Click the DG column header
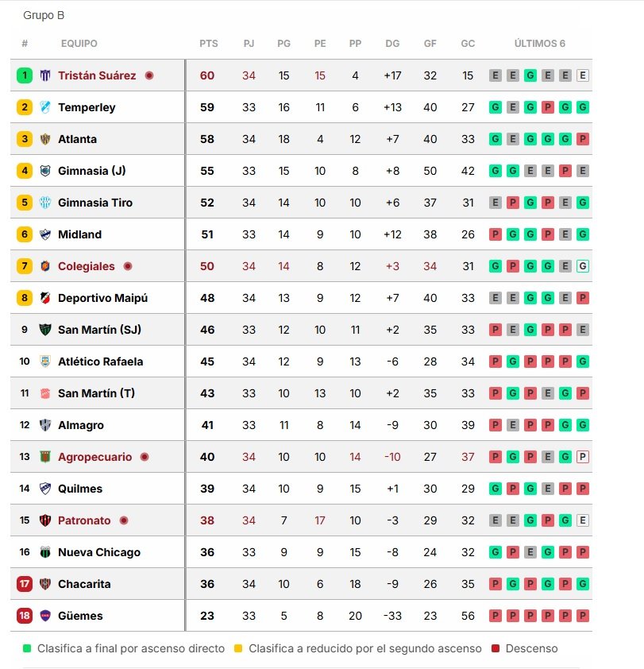The height and width of the screenshot is (669, 644). (392, 44)
